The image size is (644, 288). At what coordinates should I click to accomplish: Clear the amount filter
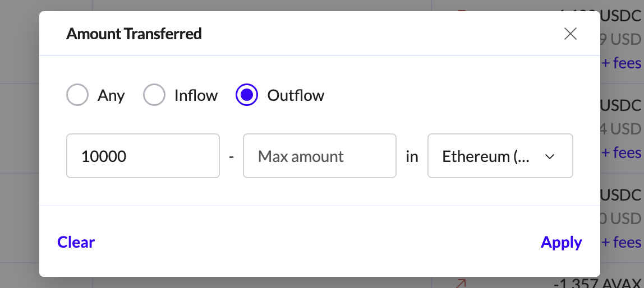coord(76,242)
